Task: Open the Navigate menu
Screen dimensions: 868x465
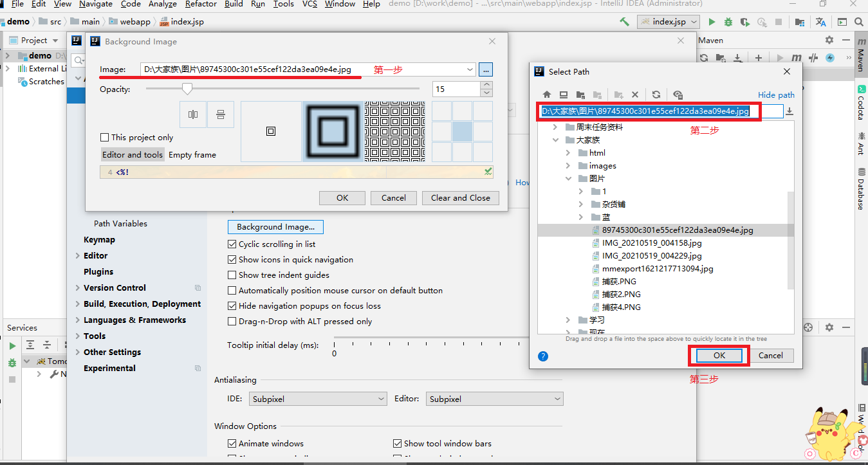Action: pyautogui.click(x=96, y=4)
